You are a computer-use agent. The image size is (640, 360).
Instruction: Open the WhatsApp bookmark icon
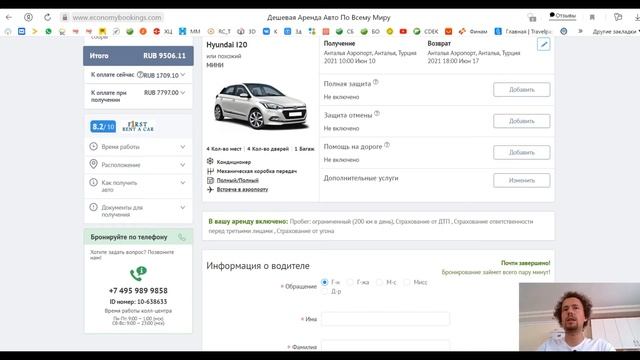click(x=49, y=31)
